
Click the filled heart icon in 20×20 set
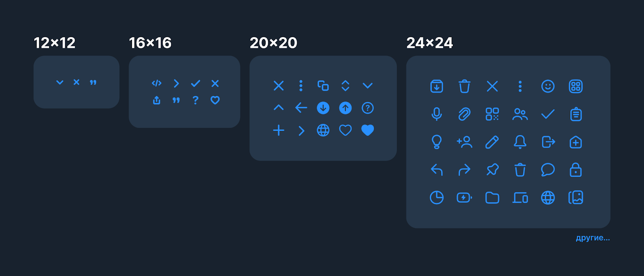pos(367,130)
